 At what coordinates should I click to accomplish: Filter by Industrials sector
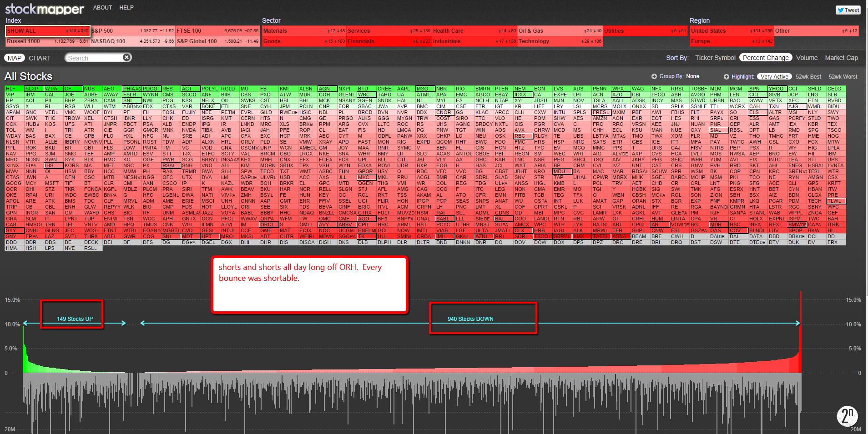pos(474,41)
